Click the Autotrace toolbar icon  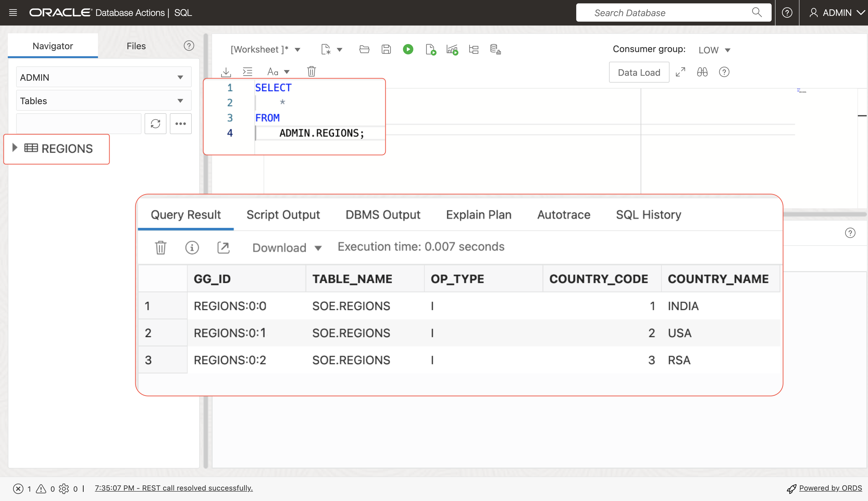(x=452, y=49)
